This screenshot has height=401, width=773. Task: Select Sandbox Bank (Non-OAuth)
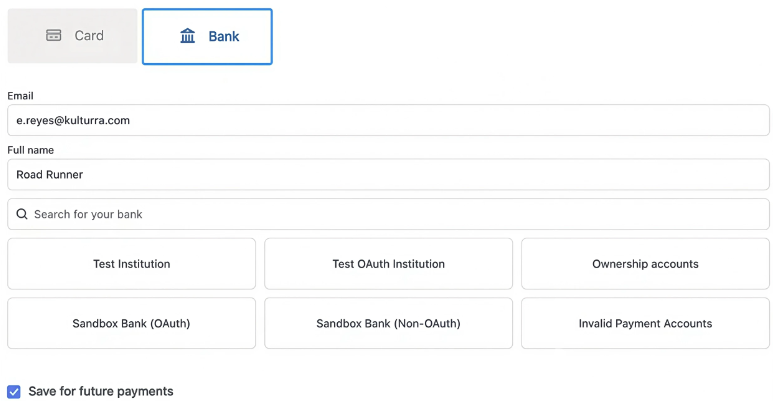click(x=388, y=324)
